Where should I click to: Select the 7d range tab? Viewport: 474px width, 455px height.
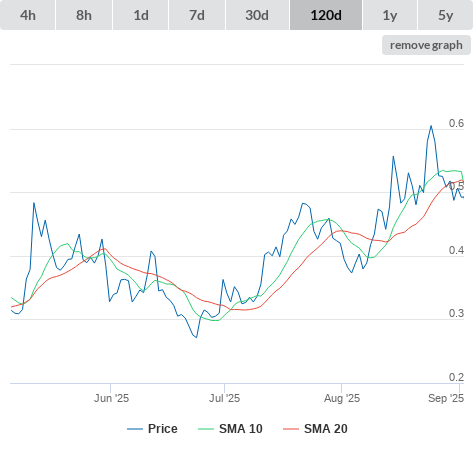[x=197, y=15]
